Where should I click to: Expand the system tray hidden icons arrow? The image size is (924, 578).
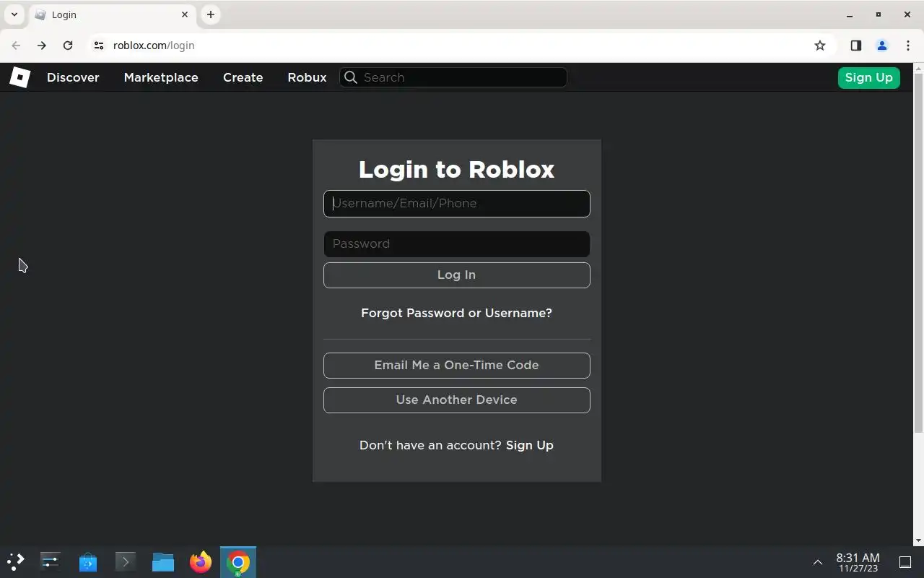click(x=818, y=562)
